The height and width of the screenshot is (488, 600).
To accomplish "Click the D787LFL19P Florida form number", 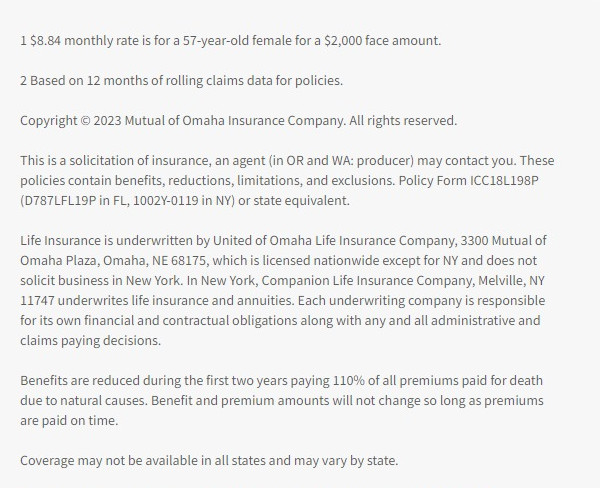I will point(64,201).
